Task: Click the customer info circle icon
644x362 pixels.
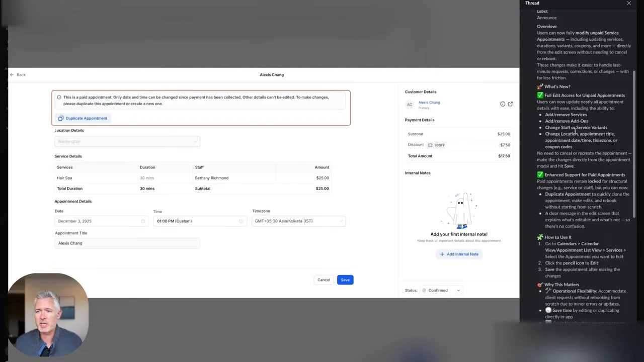Action: click(503, 104)
